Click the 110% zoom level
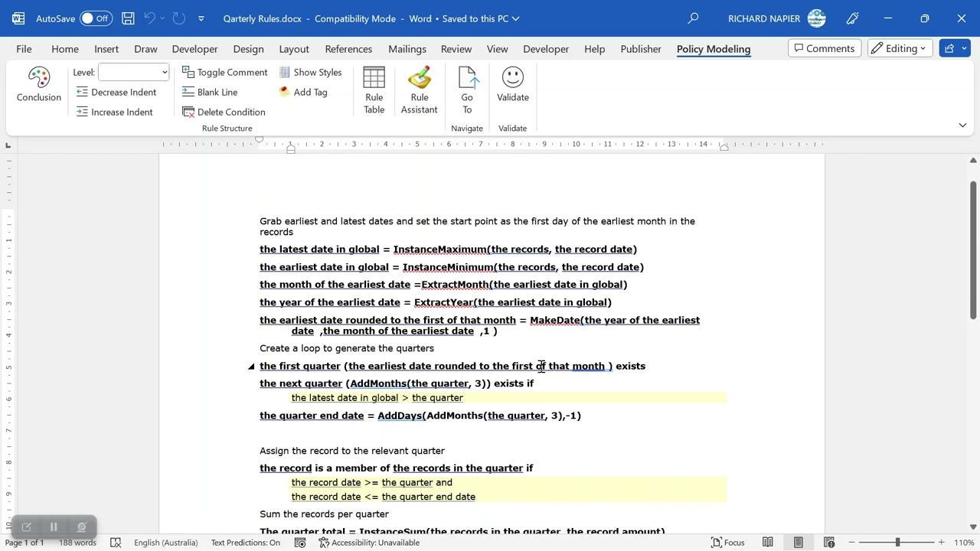 [x=964, y=543]
